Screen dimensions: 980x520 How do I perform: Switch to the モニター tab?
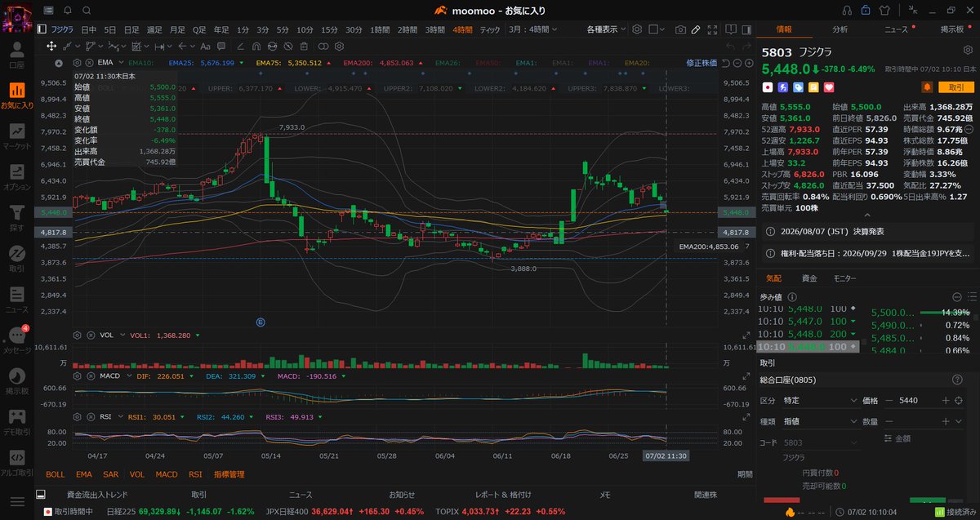tap(844, 278)
